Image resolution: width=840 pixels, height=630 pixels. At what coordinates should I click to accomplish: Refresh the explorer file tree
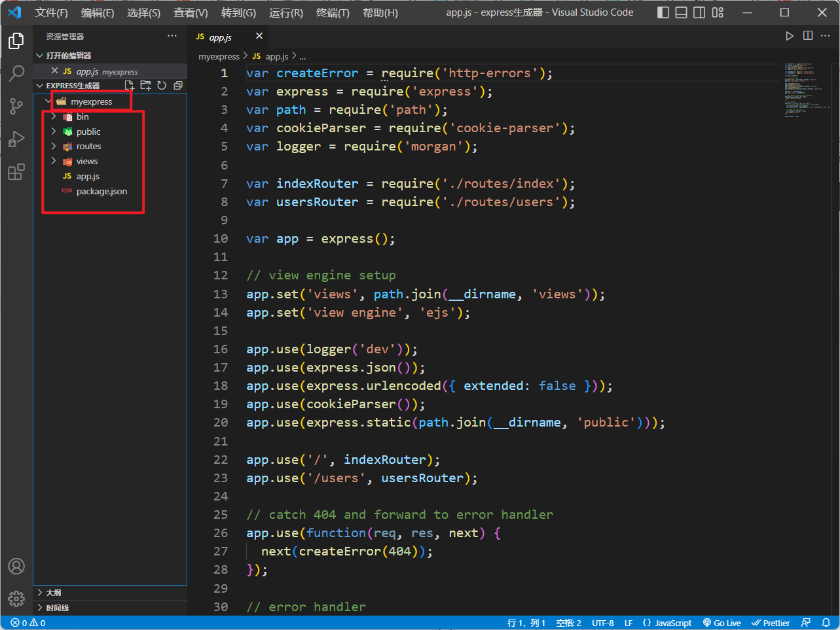(162, 85)
